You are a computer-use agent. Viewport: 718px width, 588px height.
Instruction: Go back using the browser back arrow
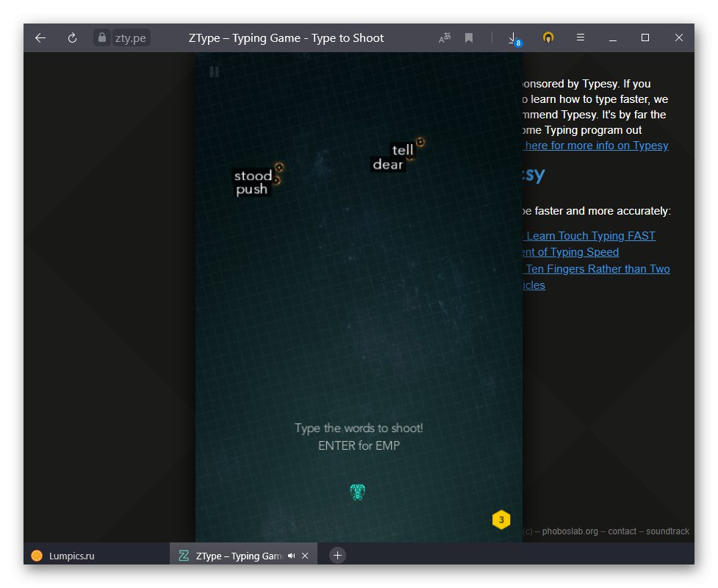click(x=40, y=38)
